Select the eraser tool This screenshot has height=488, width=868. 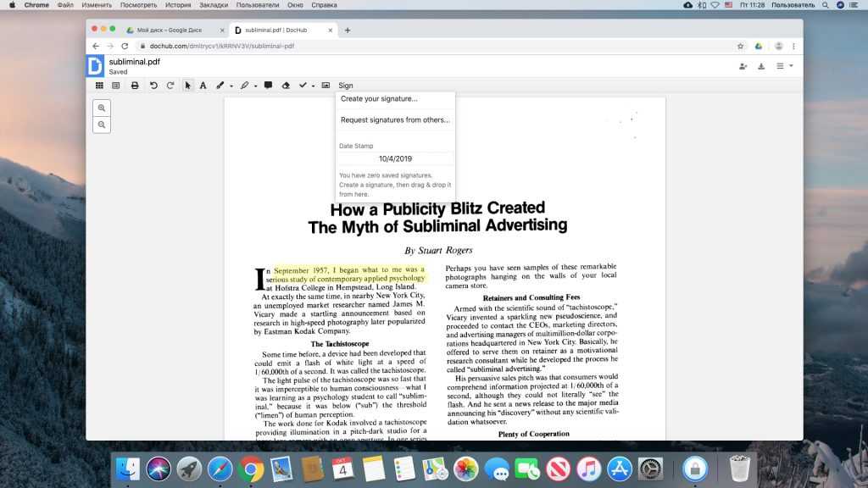[286, 86]
